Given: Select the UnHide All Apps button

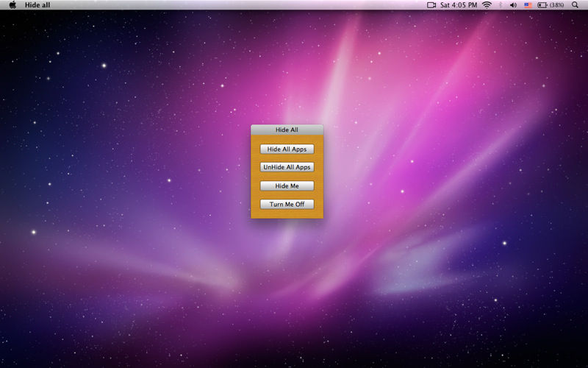Looking at the screenshot, I should point(287,167).
